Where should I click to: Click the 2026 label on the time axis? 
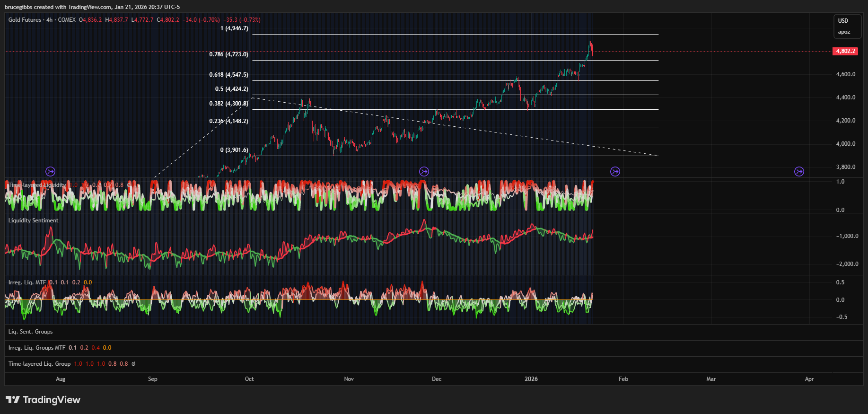click(x=531, y=379)
